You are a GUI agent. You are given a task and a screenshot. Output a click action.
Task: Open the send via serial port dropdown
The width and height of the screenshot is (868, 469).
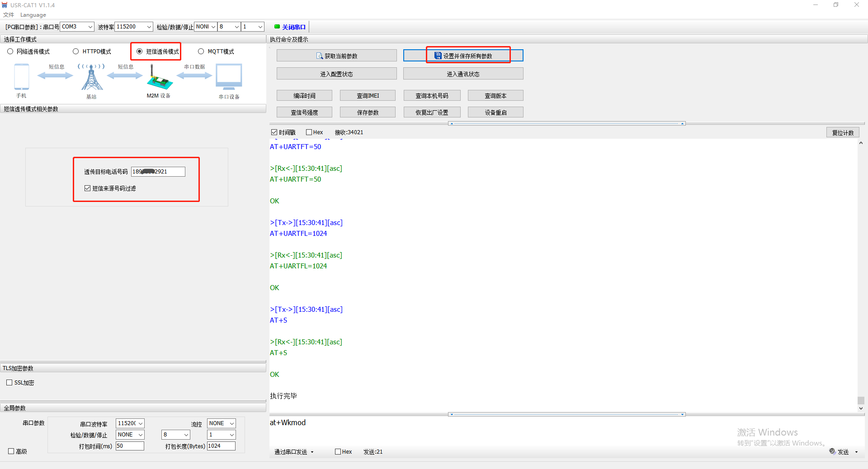coord(294,452)
